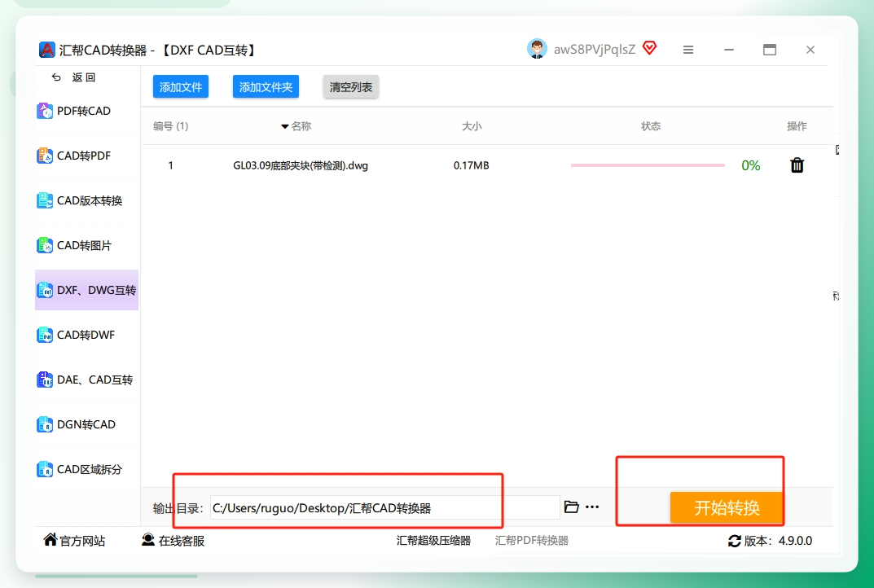Click the 在线客服 text label

[182, 541]
